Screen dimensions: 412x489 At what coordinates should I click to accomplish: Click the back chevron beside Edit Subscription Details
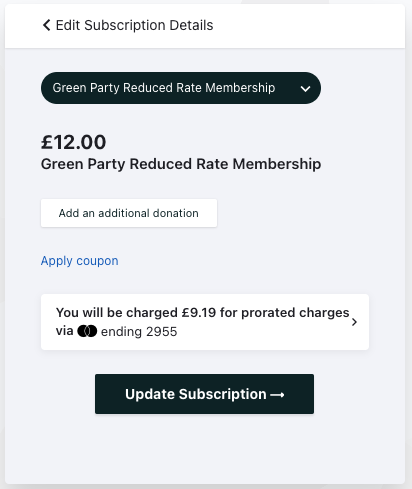(x=47, y=25)
